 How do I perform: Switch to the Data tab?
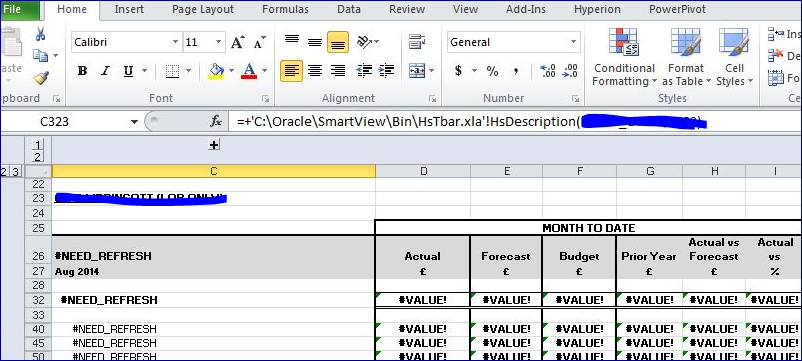click(349, 9)
